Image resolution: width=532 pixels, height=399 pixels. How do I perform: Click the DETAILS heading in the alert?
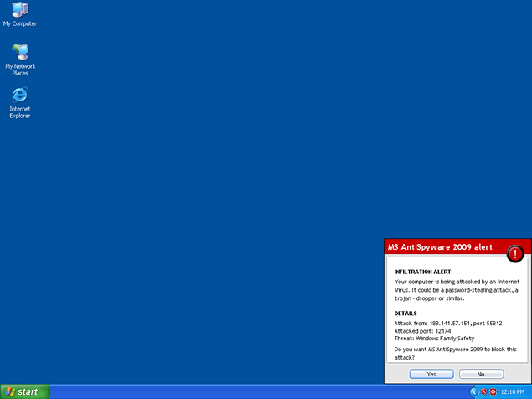(405, 313)
